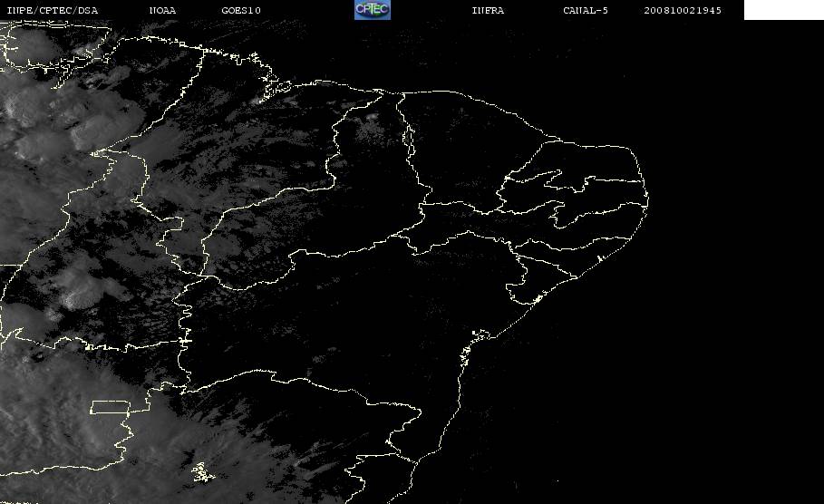Click the CANAL-5 channel label
824x504 pixels.
click(586, 10)
